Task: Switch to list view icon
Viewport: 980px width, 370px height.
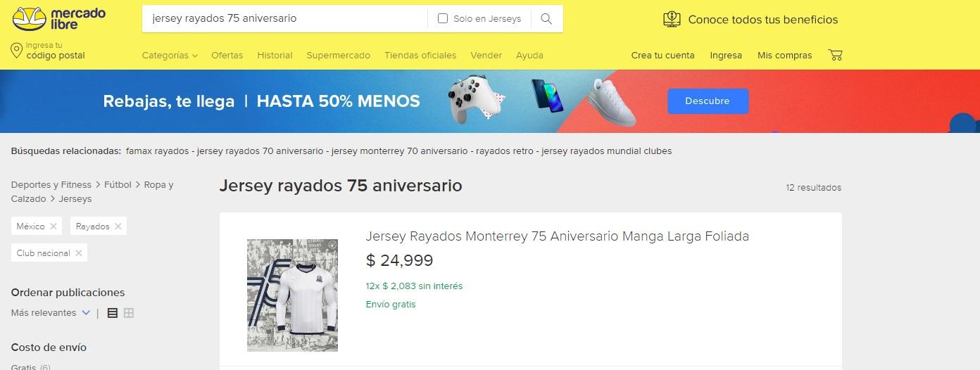Action: [x=113, y=313]
